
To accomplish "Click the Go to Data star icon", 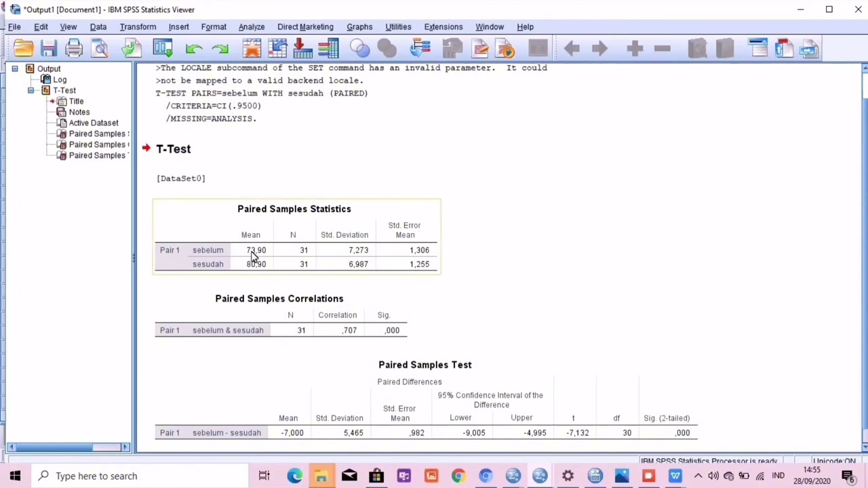I will point(252,48).
